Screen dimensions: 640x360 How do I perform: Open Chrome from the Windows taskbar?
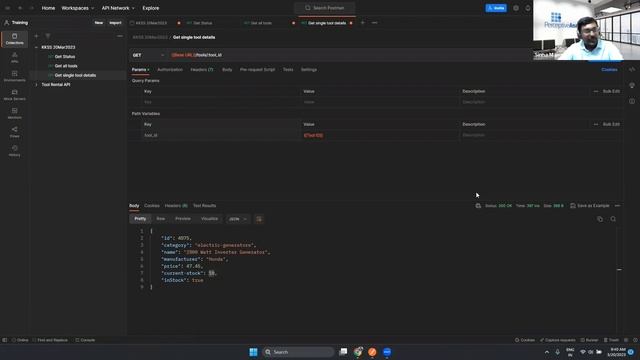358,352
